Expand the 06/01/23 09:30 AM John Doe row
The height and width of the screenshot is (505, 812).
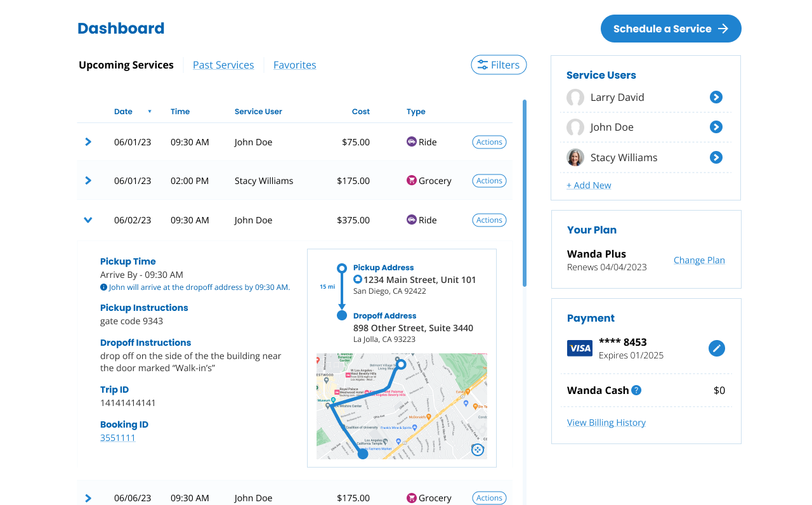88,142
